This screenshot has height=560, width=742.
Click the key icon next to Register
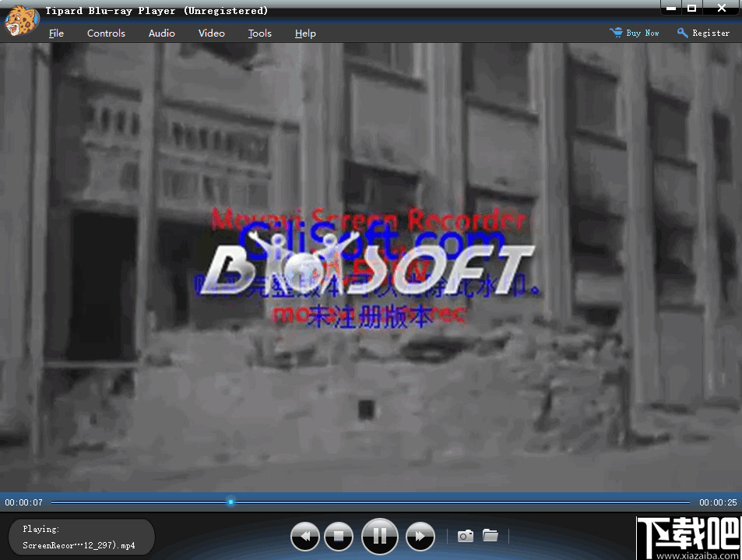(682, 33)
